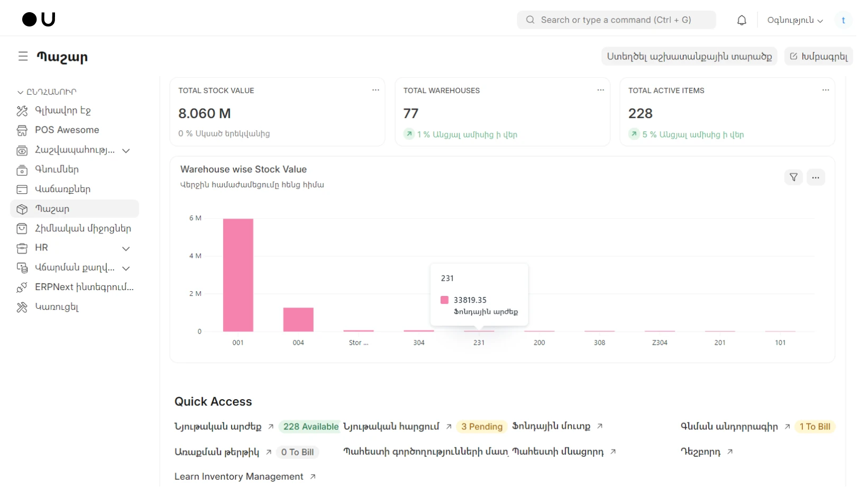Click the Հաշվապահություն sidebar icon

coord(22,150)
